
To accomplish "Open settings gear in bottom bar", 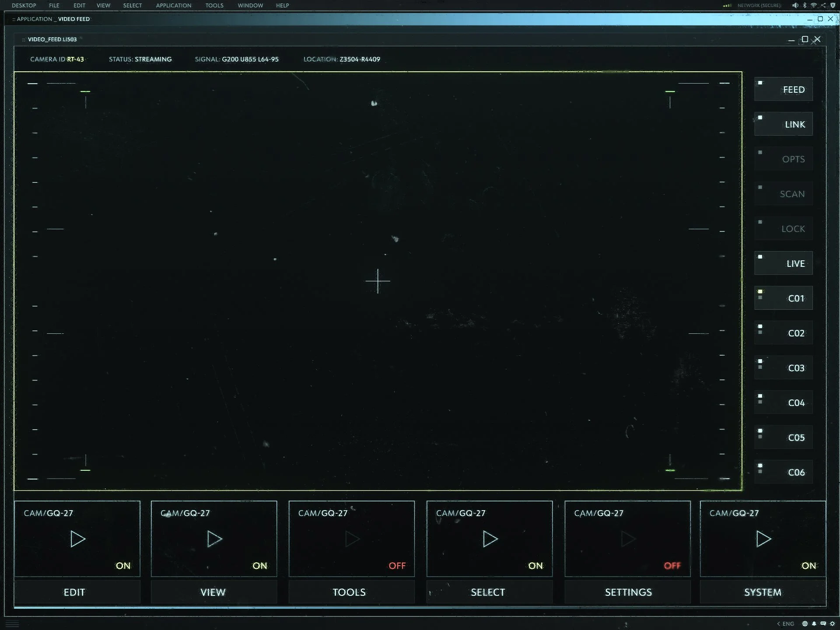I will point(833,623).
